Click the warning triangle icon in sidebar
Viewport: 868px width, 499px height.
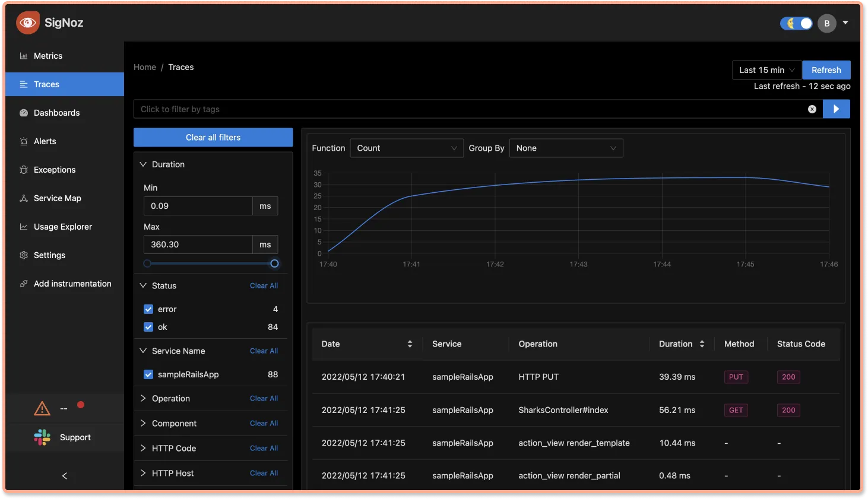42,408
